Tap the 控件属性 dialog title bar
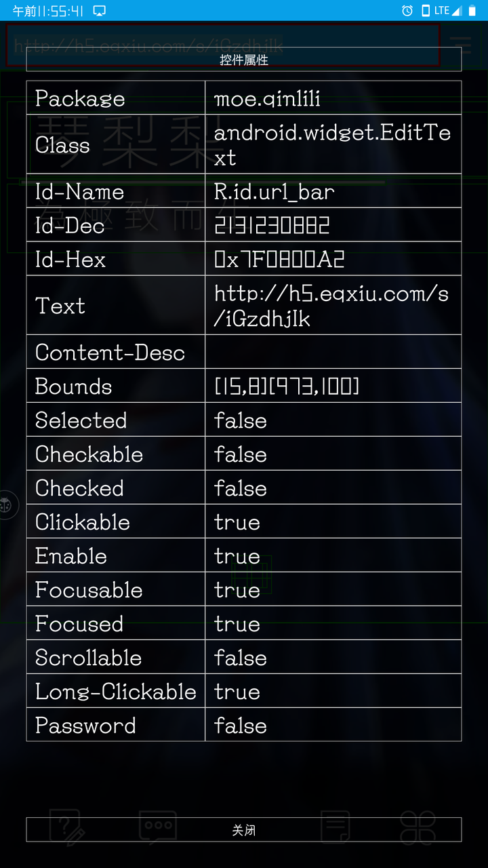Image resolution: width=488 pixels, height=868 pixels. coord(244,60)
